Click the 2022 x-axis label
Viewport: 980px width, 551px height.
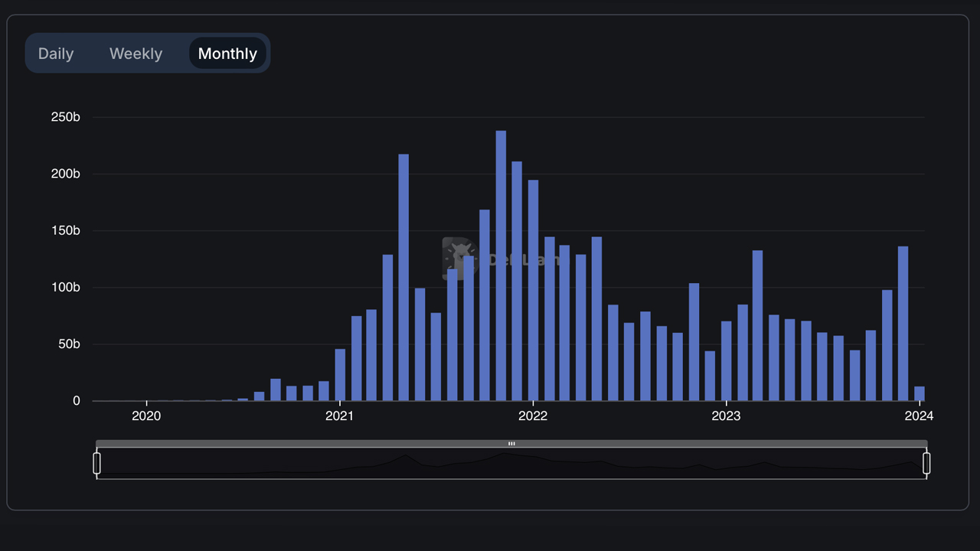[533, 416]
